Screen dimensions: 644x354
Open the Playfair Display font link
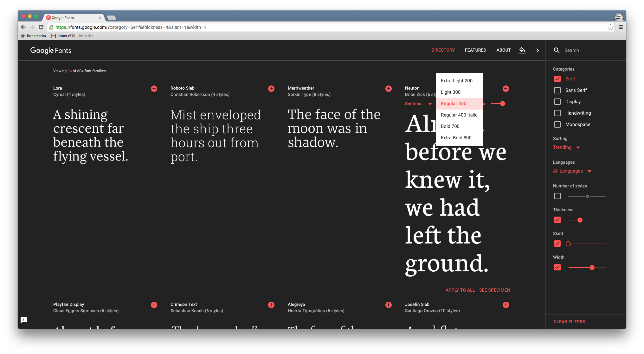click(x=68, y=304)
